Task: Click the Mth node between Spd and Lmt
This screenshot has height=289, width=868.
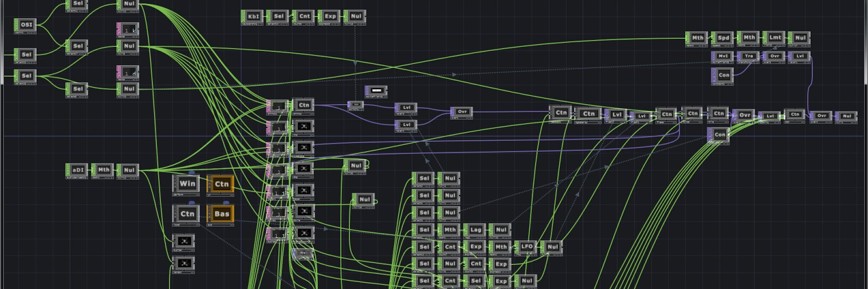Action: [x=748, y=38]
